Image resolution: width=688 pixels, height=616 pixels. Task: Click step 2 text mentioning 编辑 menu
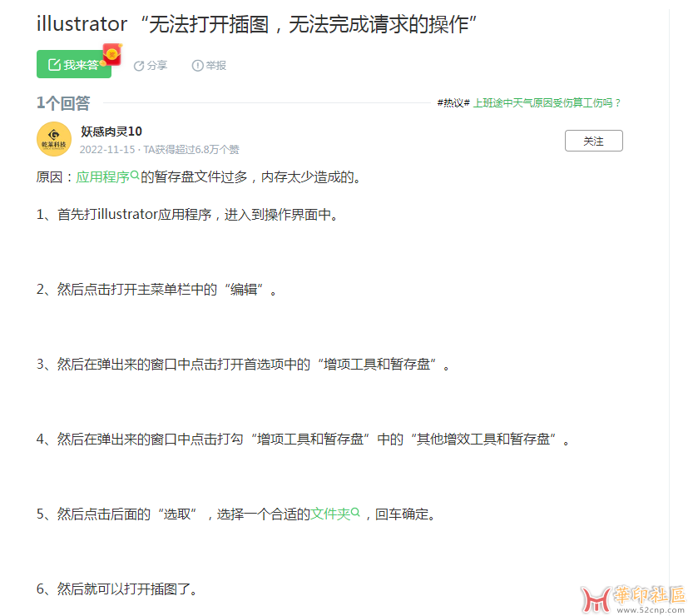point(156,290)
